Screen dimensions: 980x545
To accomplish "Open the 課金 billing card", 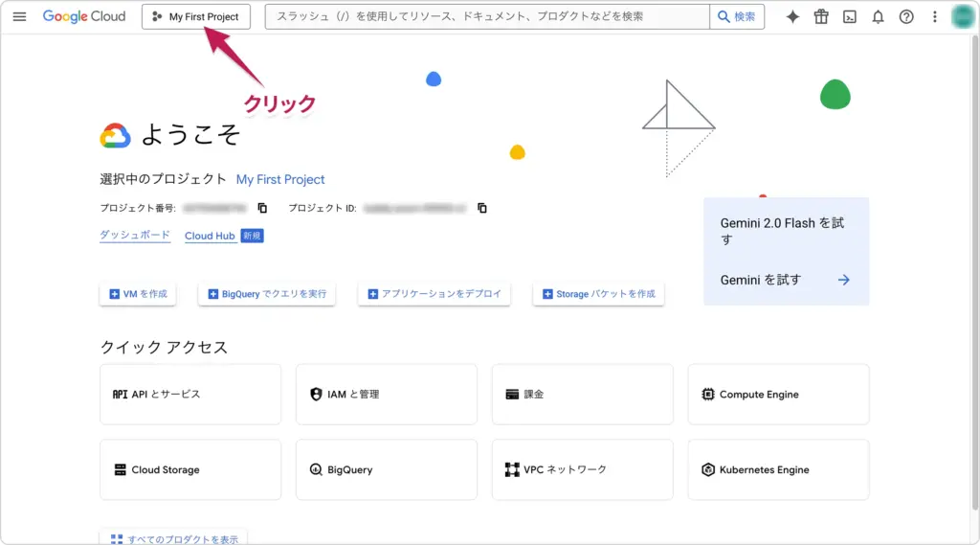I will pos(583,395).
